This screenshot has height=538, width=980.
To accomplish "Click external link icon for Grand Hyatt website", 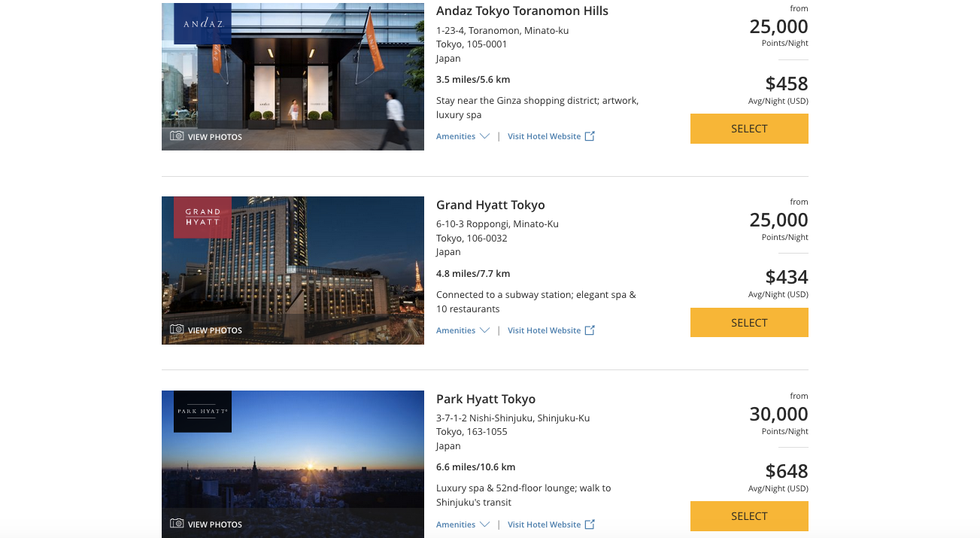I will pyautogui.click(x=590, y=330).
